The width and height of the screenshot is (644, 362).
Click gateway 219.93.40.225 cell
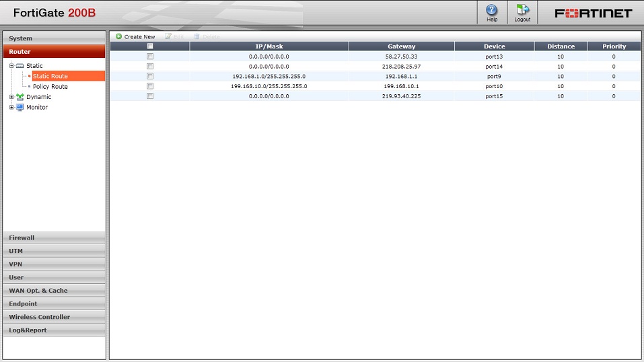tap(401, 96)
